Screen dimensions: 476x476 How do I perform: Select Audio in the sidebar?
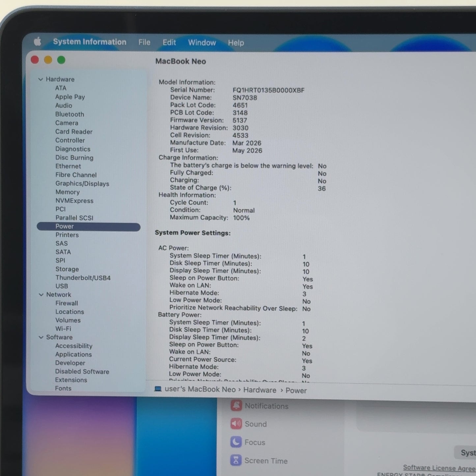point(64,105)
